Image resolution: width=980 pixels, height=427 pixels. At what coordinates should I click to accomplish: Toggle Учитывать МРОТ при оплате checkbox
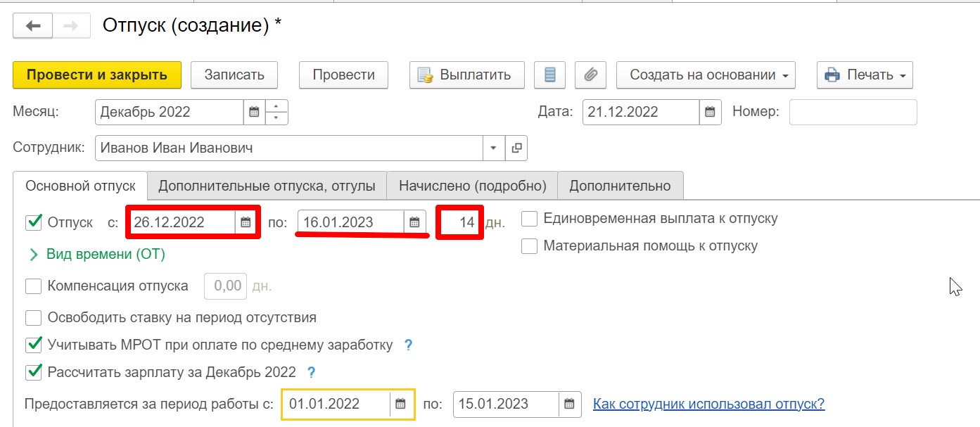click(34, 345)
